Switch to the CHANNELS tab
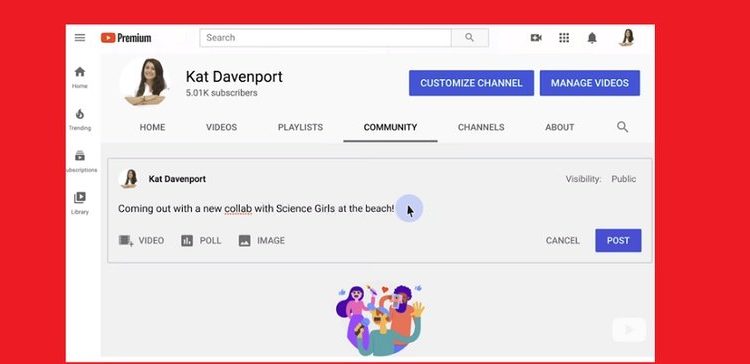Screen dimensions: 750x364 point(481,127)
